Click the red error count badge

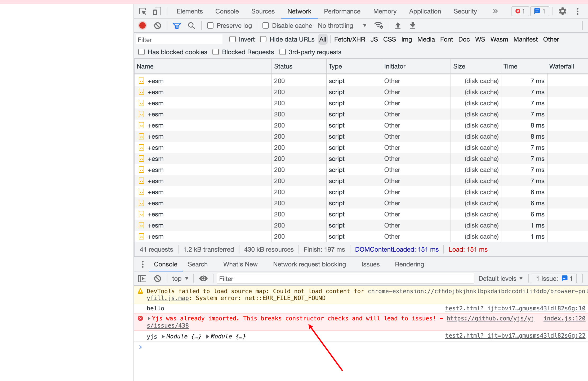(520, 11)
